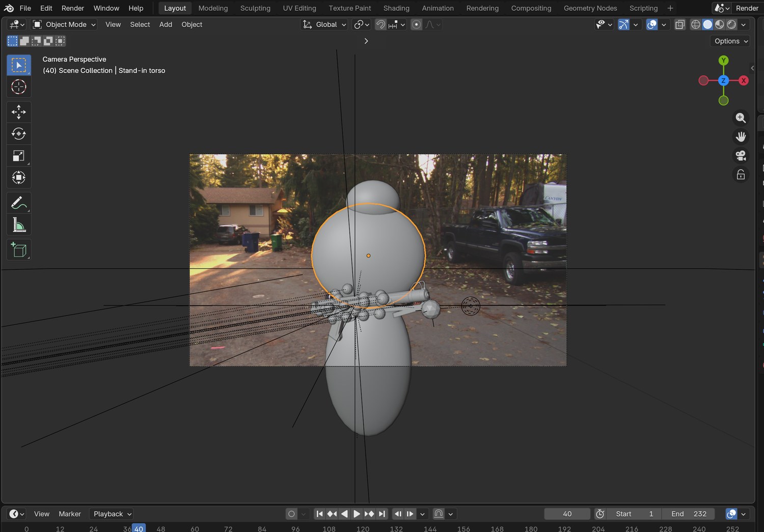Select the Select Box tool

click(19, 65)
